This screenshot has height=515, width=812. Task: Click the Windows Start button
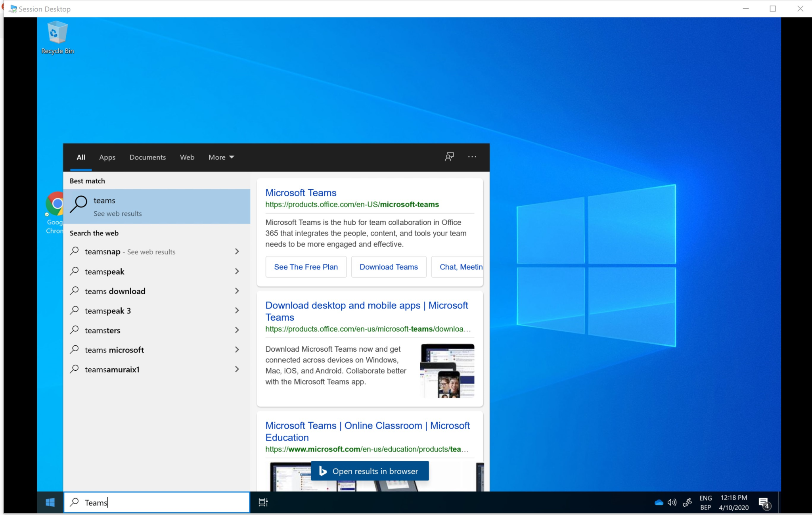(x=50, y=502)
